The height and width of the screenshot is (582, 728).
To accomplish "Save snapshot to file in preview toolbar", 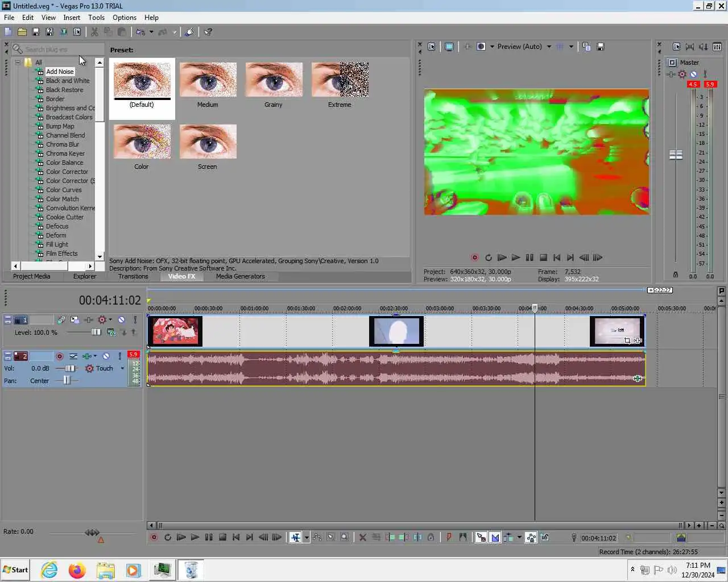I will pos(601,47).
